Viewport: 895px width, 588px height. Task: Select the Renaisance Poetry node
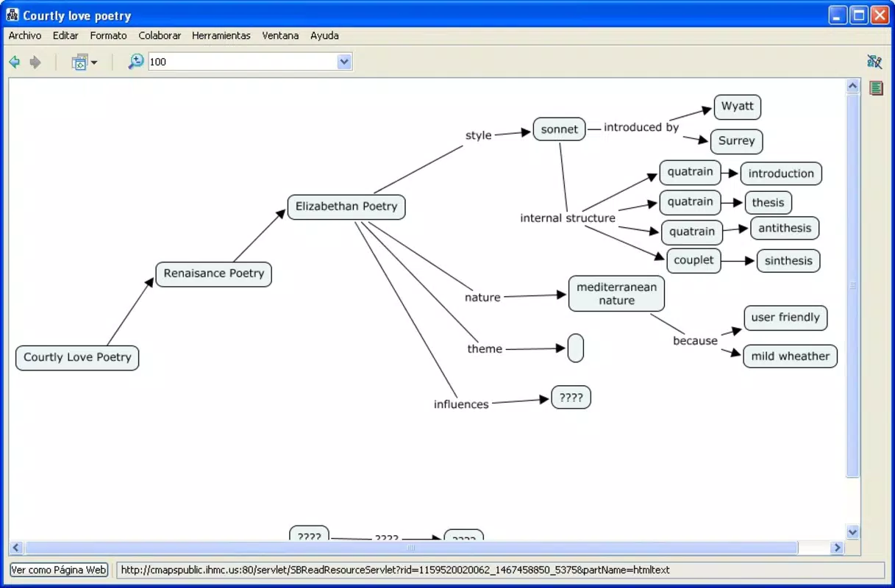pyautogui.click(x=213, y=273)
